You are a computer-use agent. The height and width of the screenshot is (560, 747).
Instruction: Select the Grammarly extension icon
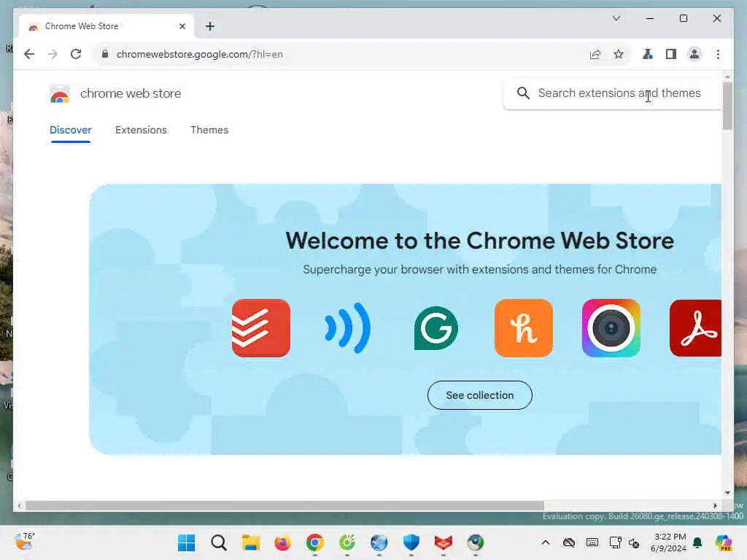(x=436, y=328)
